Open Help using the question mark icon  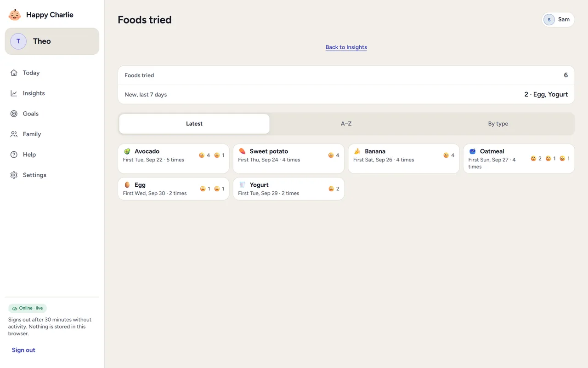14,155
